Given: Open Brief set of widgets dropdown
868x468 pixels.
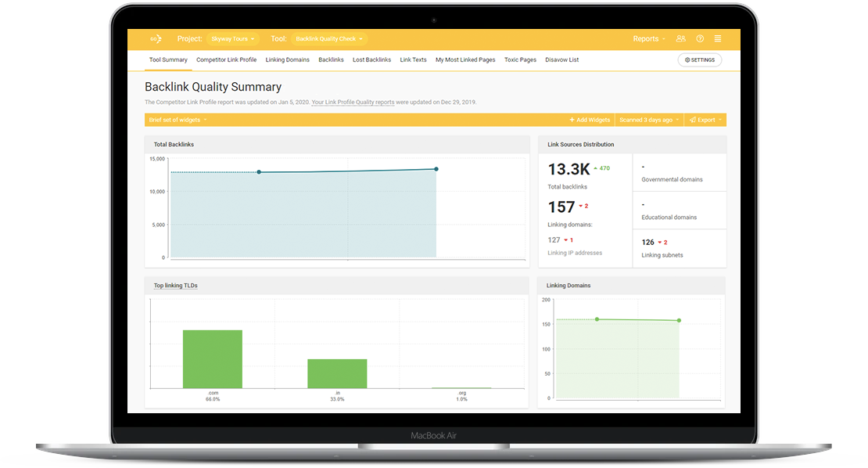Looking at the screenshot, I should point(178,120).
